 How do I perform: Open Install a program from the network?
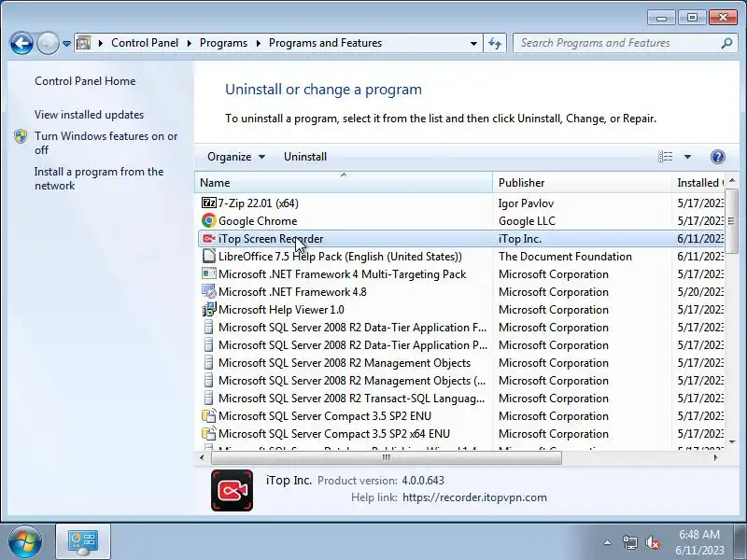tap(99, 178)
